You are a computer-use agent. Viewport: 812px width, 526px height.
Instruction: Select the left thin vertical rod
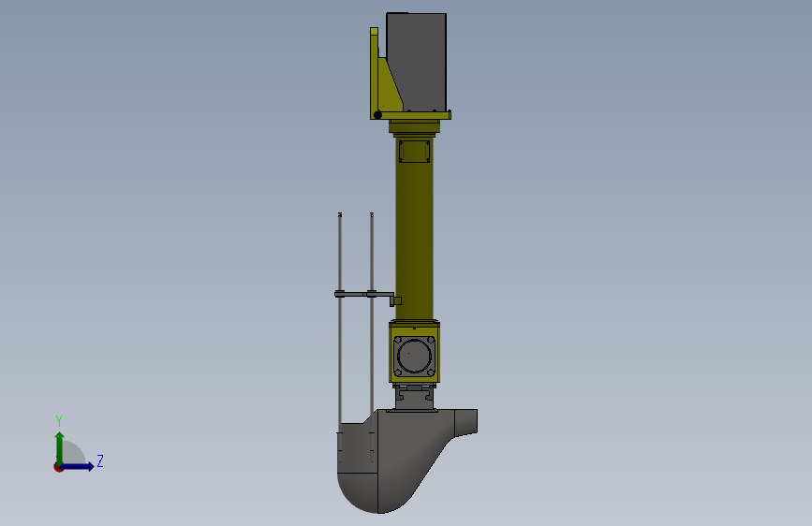coord(340,321)
